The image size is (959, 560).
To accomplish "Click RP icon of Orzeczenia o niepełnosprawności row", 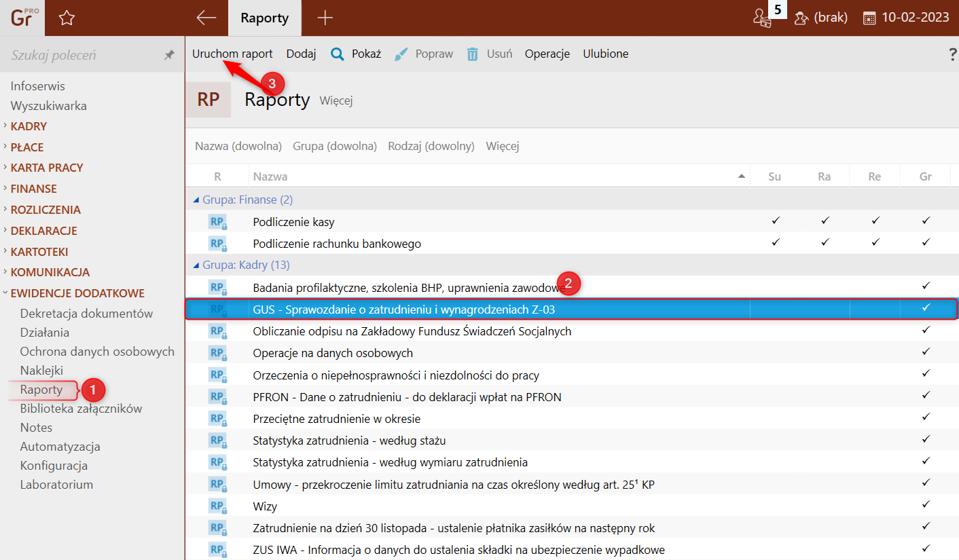I will tap(217, 375).
